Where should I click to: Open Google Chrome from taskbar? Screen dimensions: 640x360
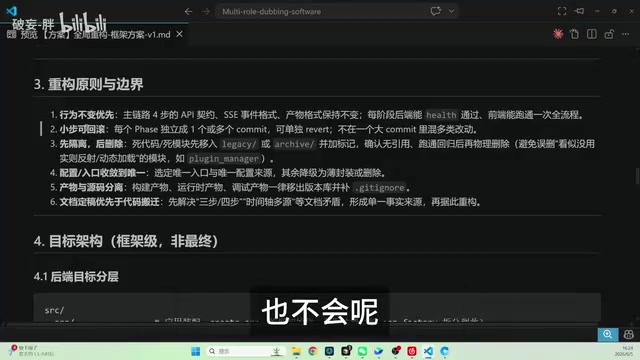pyautogui.click(x=313, y=351)
